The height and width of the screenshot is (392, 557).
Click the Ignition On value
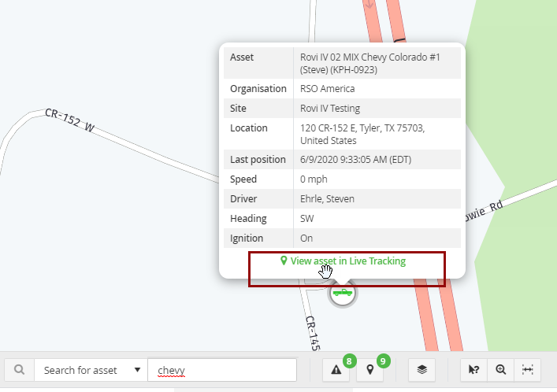coord(306,238)
